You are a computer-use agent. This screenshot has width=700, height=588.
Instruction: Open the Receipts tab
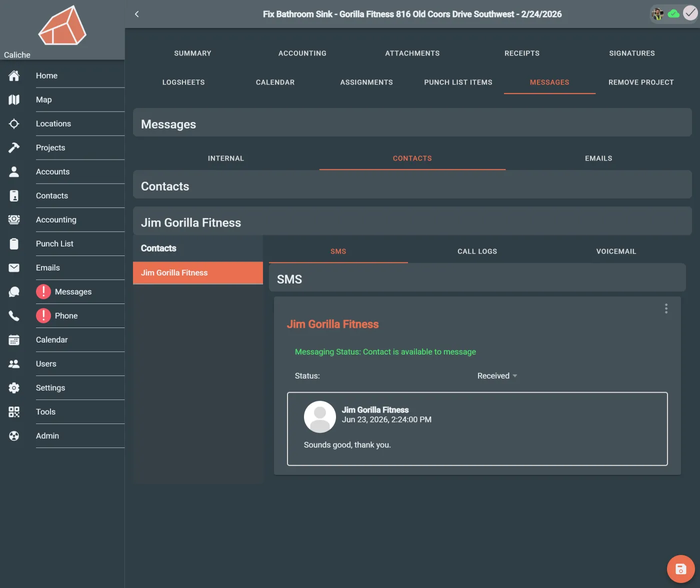pyautogui.click(x=522, y=53)
